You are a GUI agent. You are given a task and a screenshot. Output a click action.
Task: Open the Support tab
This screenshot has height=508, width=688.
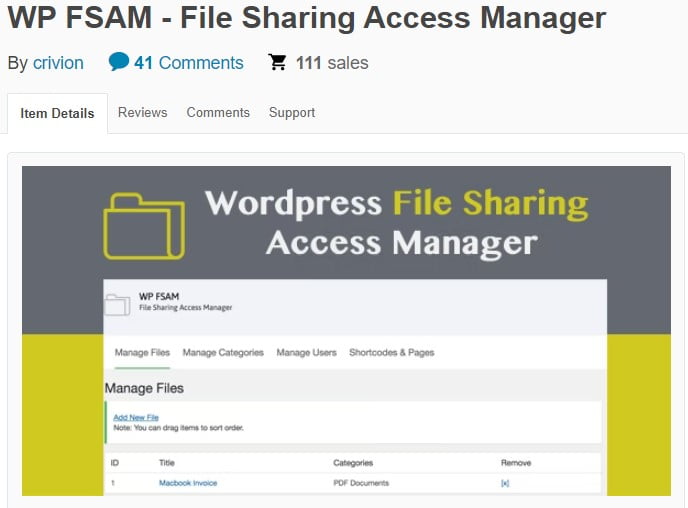point(292,112)
